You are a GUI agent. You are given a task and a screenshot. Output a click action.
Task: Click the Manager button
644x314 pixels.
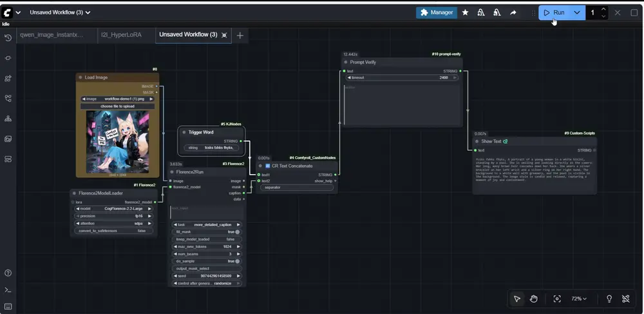coord(437,12)
